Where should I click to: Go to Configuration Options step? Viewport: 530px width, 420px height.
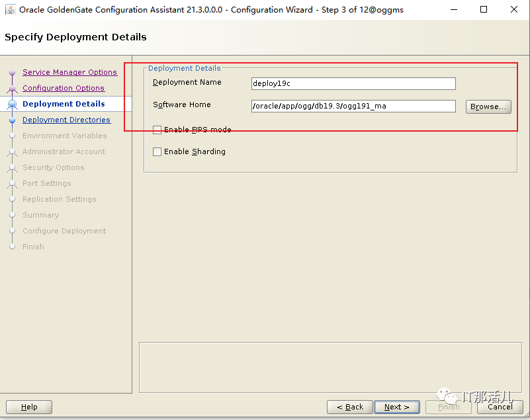tap(64, 88)
